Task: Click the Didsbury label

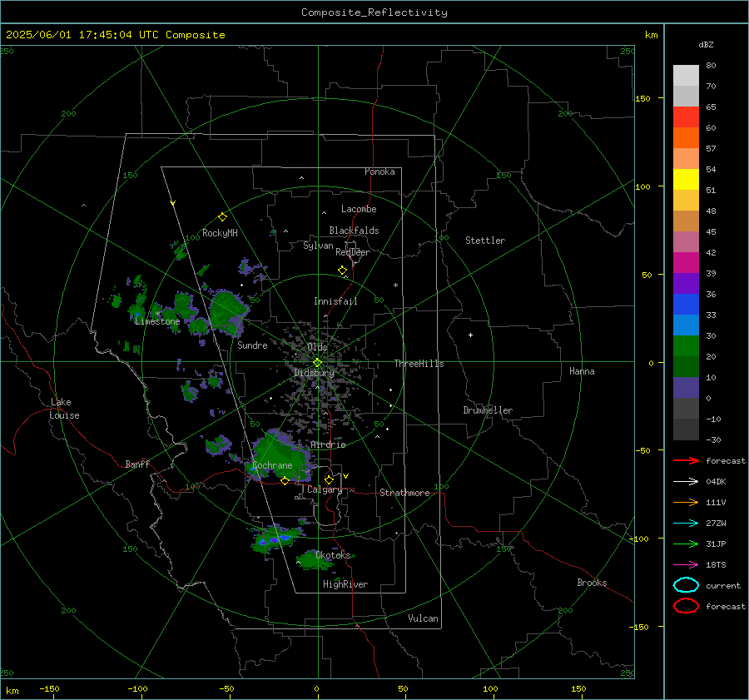Action: click(314, 373)
